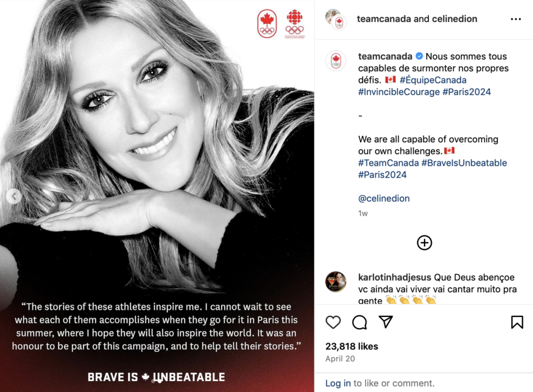Screen dimensions: 533x392
Task: View who liked via 23,818 likes
Action: (351, 346)
